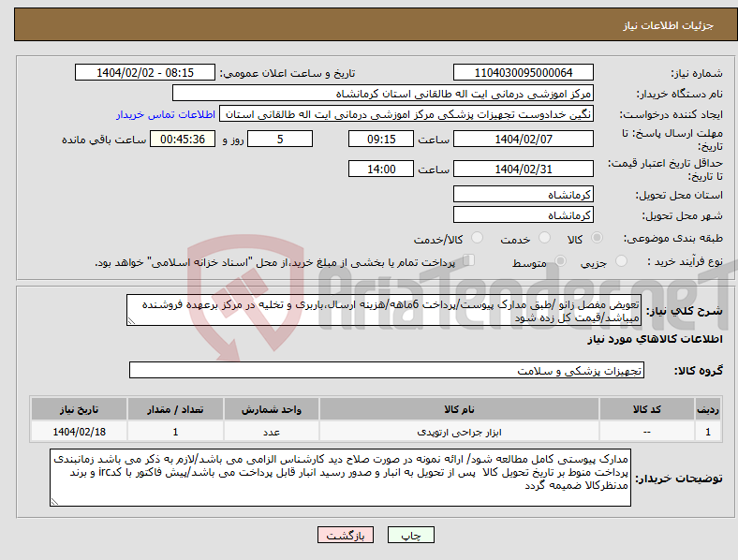Image resolution: width=738 pixels, height=560 pixels.
Task: Click the announcement date field 1404/02/02 - 08:15
Action: 145,72
